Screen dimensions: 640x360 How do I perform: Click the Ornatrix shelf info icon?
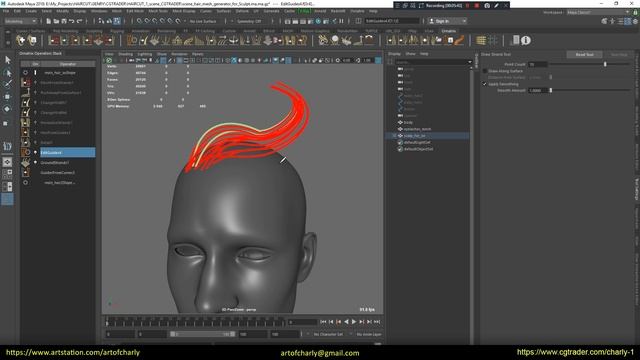pyautogui.click(x=526, y=40)
